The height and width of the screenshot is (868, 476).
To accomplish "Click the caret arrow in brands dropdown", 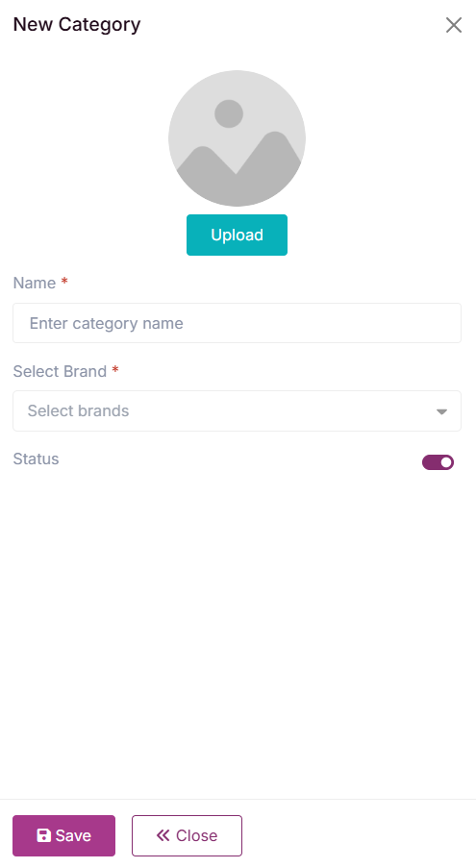I will click(441, 411).
